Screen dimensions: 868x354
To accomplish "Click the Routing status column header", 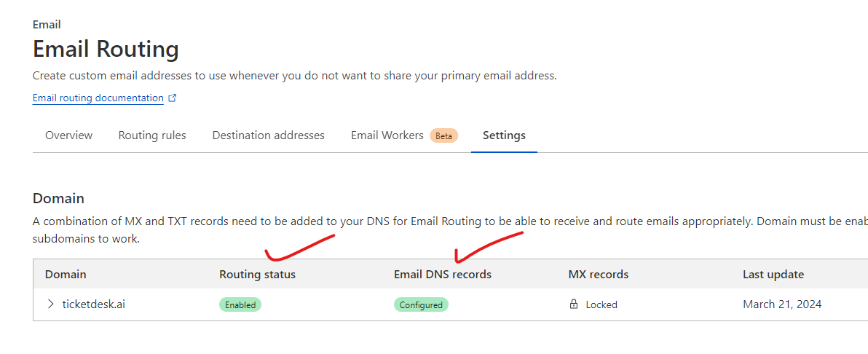I will 257,275.
